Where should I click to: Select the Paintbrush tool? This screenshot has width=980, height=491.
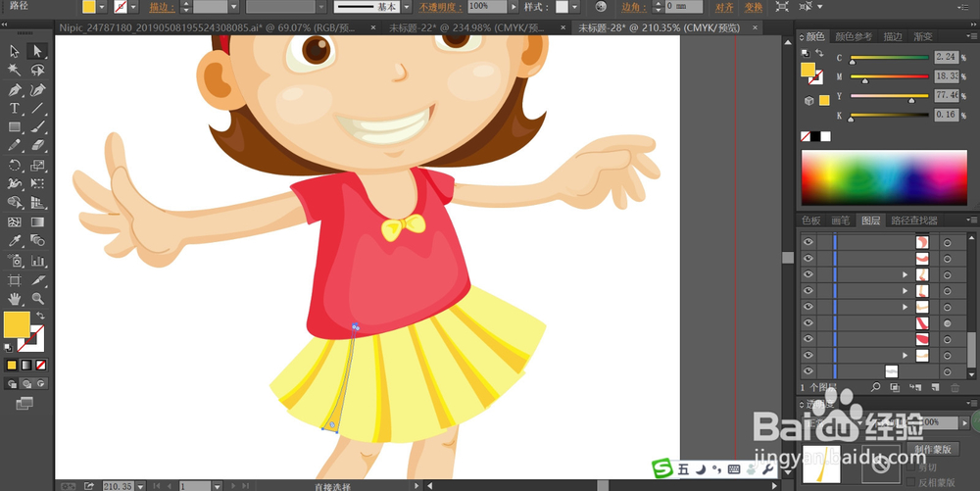37,127
